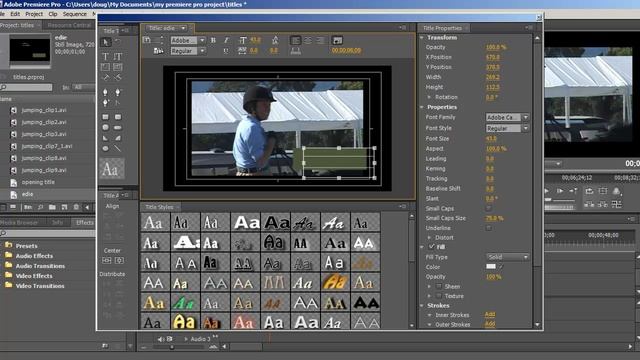
Task: Uncheck the Fill checkbox
Action: coord(431,247)
